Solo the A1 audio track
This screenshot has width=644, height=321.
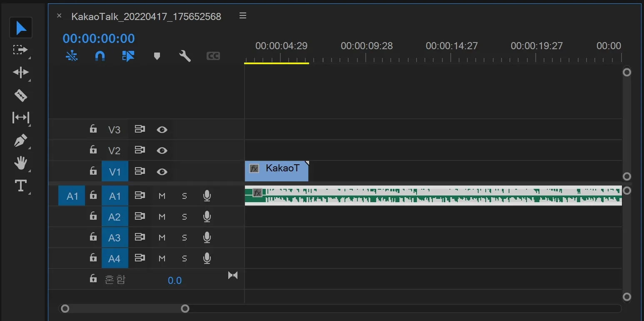[x=185, y=196]
